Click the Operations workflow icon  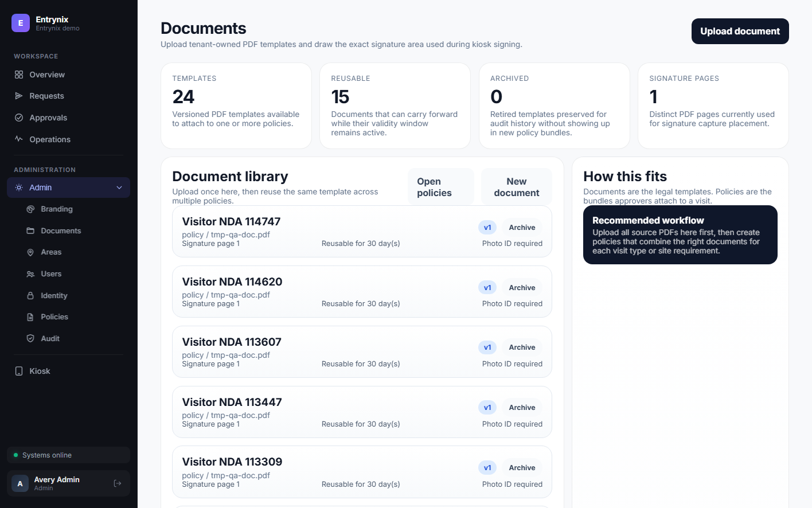point(19,139)
